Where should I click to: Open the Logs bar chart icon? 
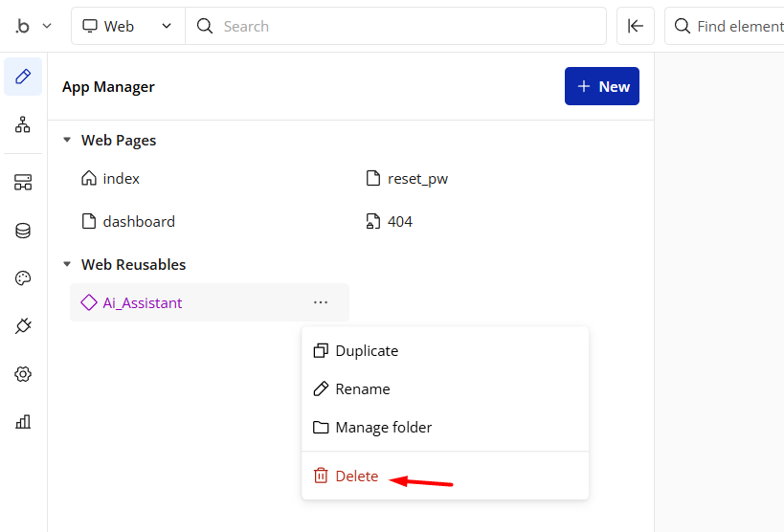23,422
